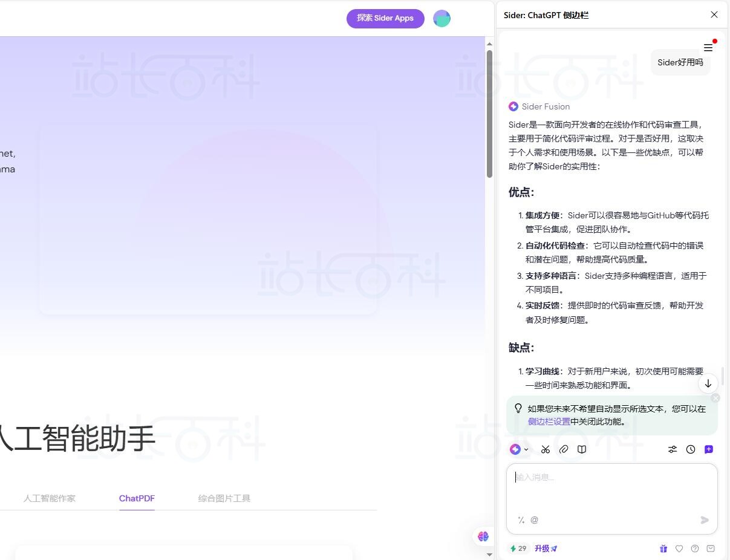Click the Sider好用吗 user message bubble
The height and width of the screenshot is (560, 730).
click(x=680, y=62)
